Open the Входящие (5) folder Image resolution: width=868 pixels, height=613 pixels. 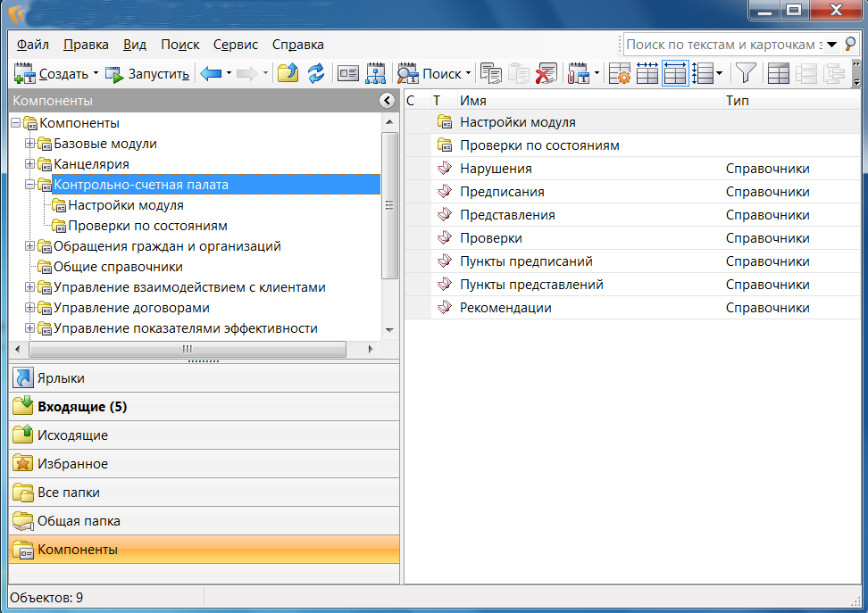coord(204,407)
